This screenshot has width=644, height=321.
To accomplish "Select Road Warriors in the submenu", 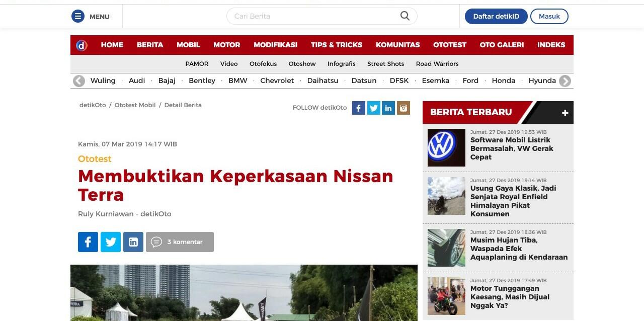I will click(x=437, y=64).
